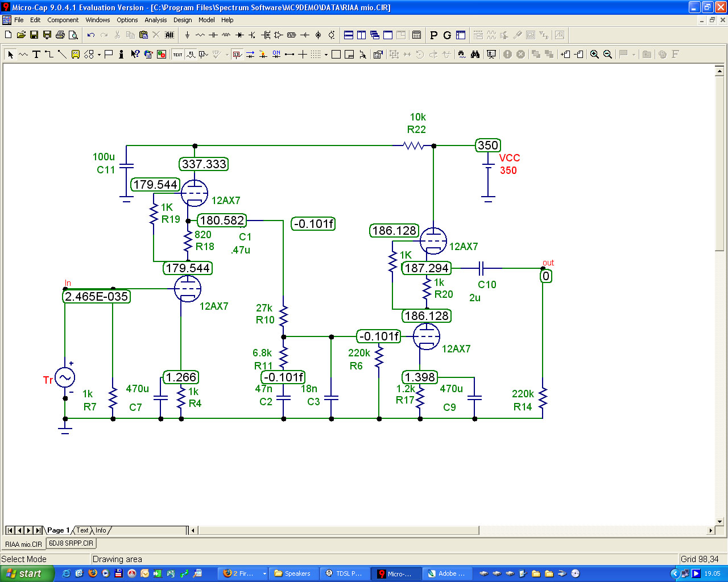Switch to the Text page tab

pyautogui.click(x=82, y=530)
